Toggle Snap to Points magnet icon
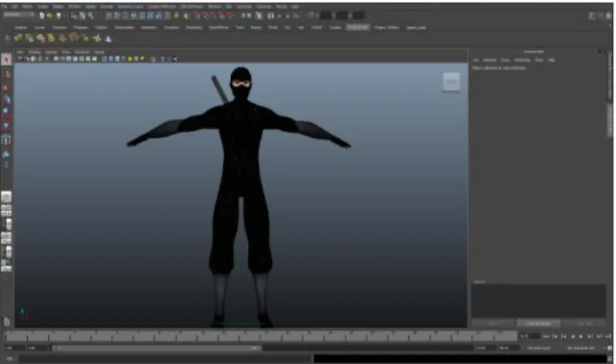The height and width of the screenshot is (364, 616). pyautogui.click(x=213, y=16)
